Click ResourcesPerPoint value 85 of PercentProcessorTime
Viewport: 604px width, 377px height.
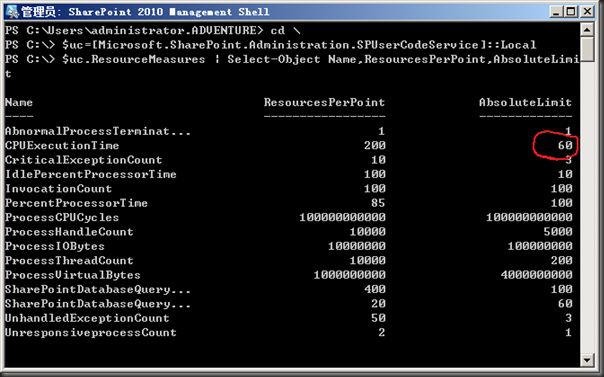[378, 203]
